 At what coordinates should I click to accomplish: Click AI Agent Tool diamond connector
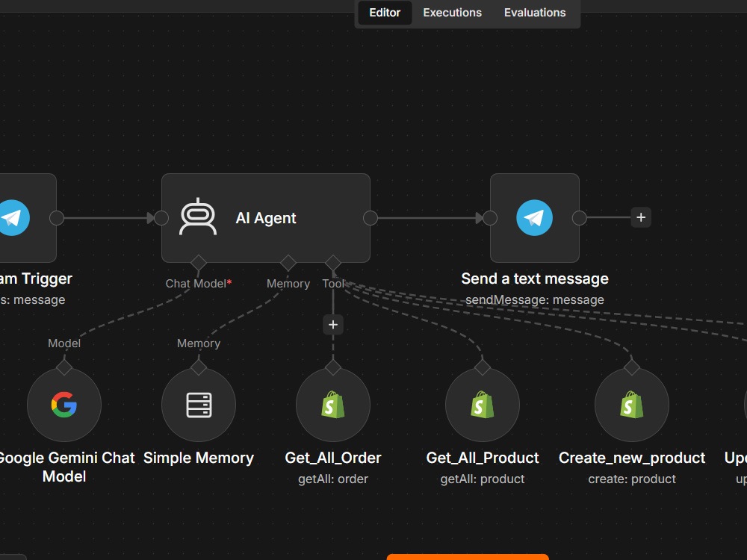[x=333, y=262]
